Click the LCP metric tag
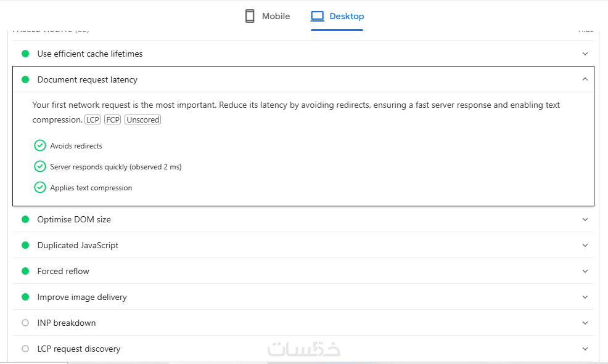608x364 pixels. [x=92, y=119]
